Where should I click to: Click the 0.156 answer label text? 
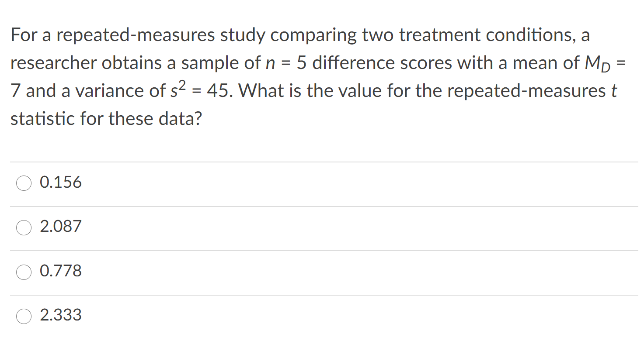point(60,183)
